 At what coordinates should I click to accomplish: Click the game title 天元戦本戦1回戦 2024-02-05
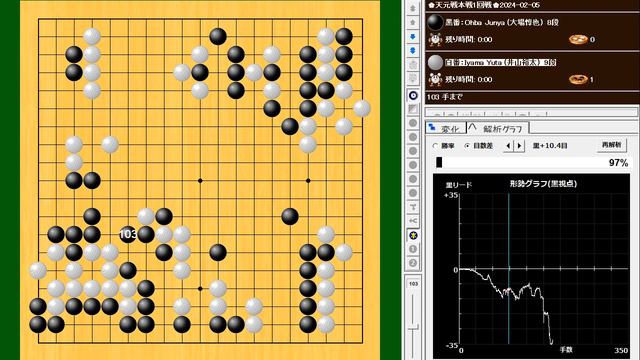pos(484,5)
